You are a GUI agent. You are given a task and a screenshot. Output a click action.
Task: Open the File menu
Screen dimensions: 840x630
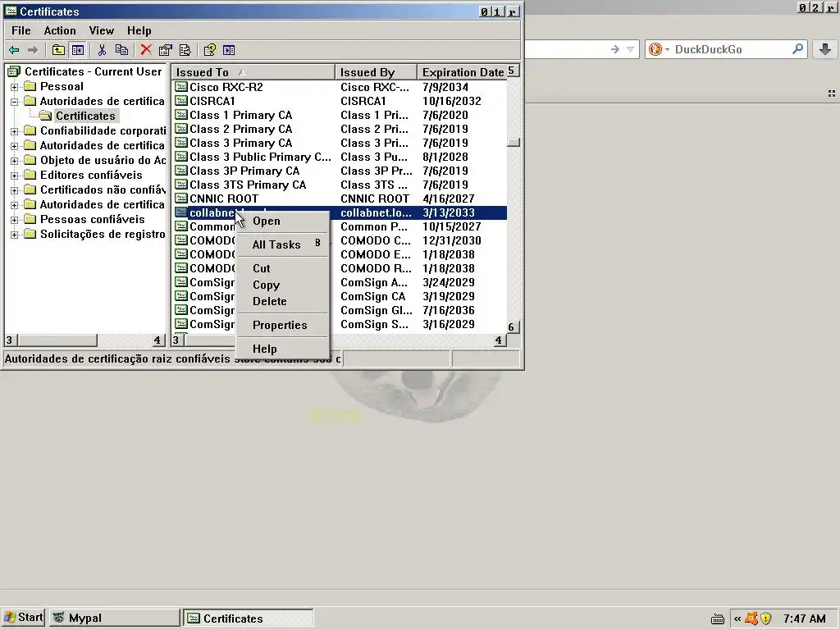click(x=21, y=30)
